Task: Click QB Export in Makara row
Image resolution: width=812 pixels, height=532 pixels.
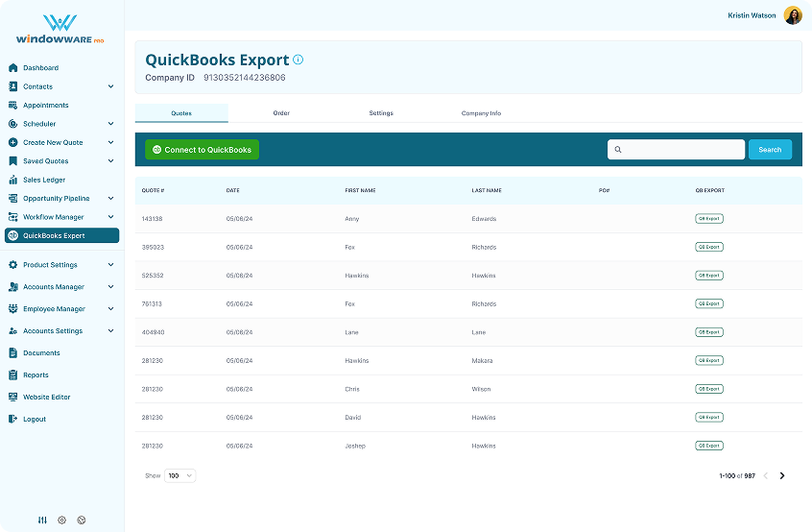Action: tap(709, 360)
